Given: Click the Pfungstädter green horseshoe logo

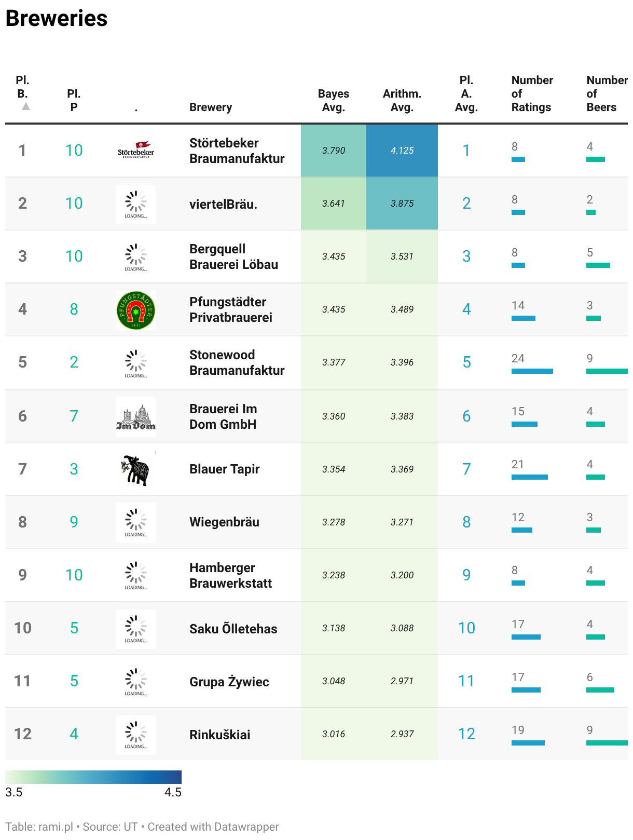Looking at the screenshot, I should 136,310.
